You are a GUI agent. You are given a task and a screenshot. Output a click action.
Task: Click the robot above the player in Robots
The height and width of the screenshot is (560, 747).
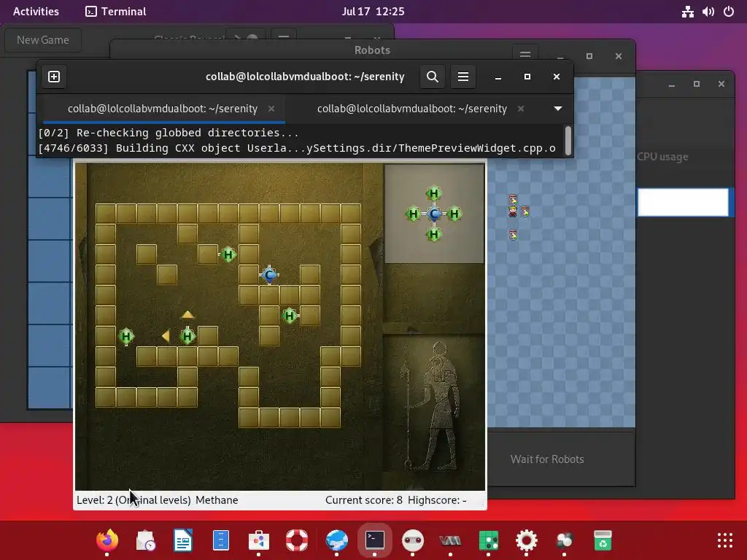(x=513, y=200)
